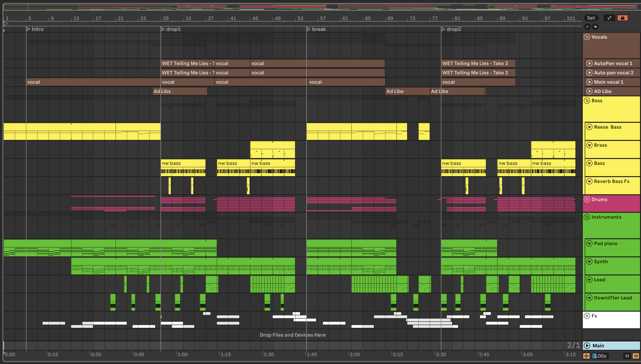
Task: Fold the Lead track
Action: pyautogui.click(x=590, y=280)
